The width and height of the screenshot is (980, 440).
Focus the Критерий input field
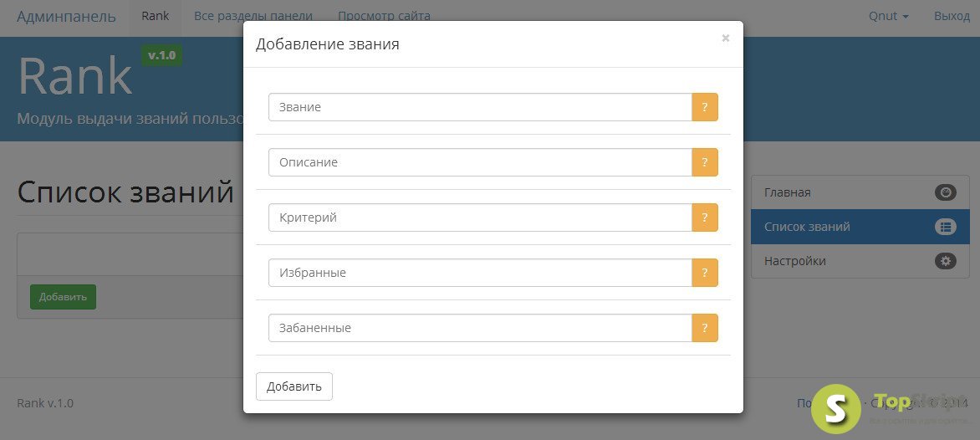(x=480, y=217)
